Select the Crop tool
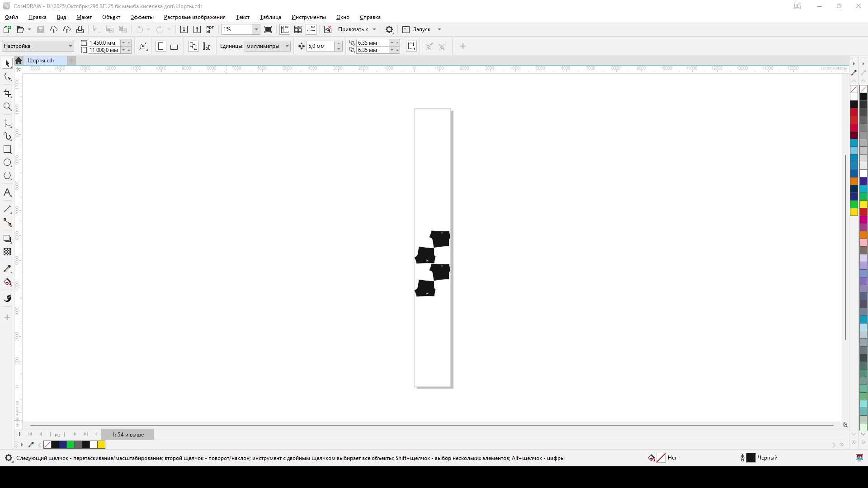The height and width of the screenshot is (488, 868). [x=7, y=93]
